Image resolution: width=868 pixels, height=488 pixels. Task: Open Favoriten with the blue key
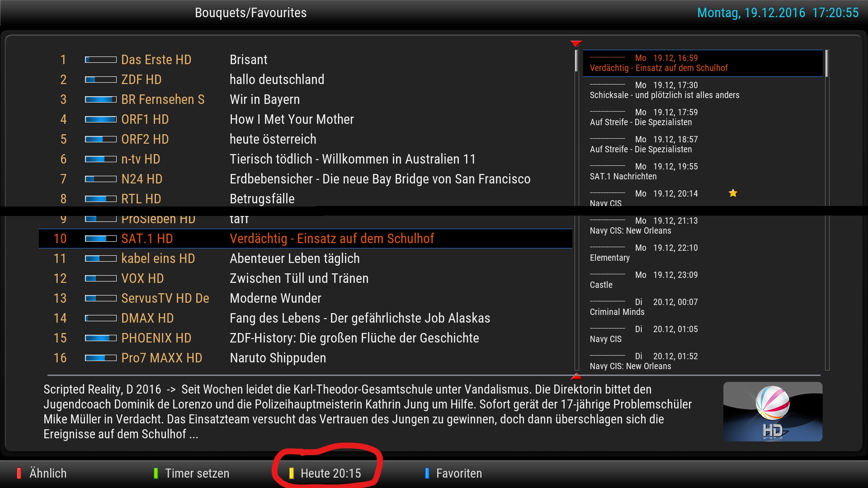458,473
